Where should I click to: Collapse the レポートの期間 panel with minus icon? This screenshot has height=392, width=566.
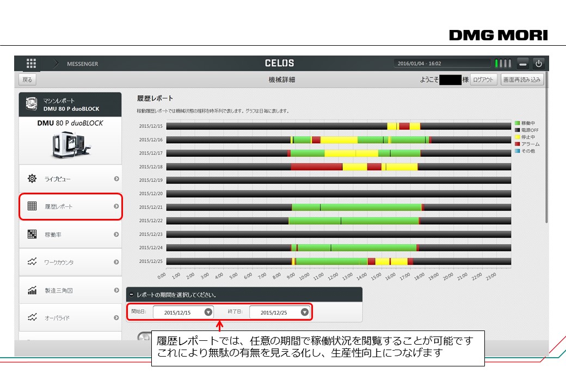coord(131,295)
